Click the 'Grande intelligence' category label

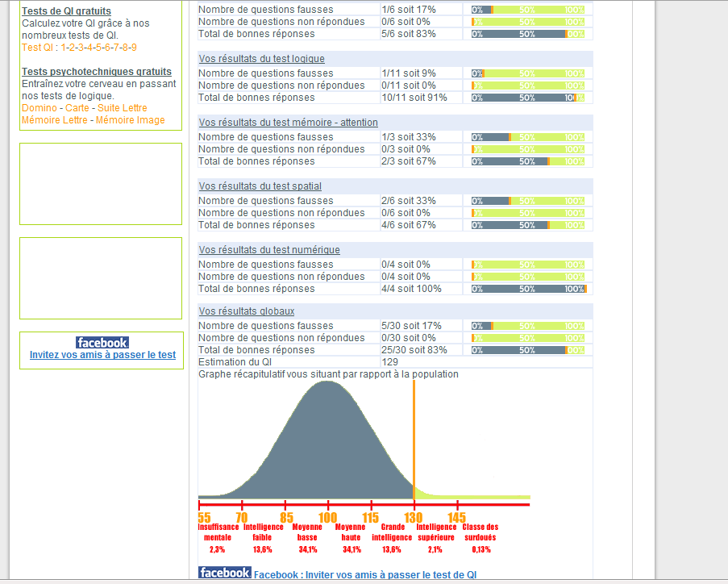click(x=392, y=532)
